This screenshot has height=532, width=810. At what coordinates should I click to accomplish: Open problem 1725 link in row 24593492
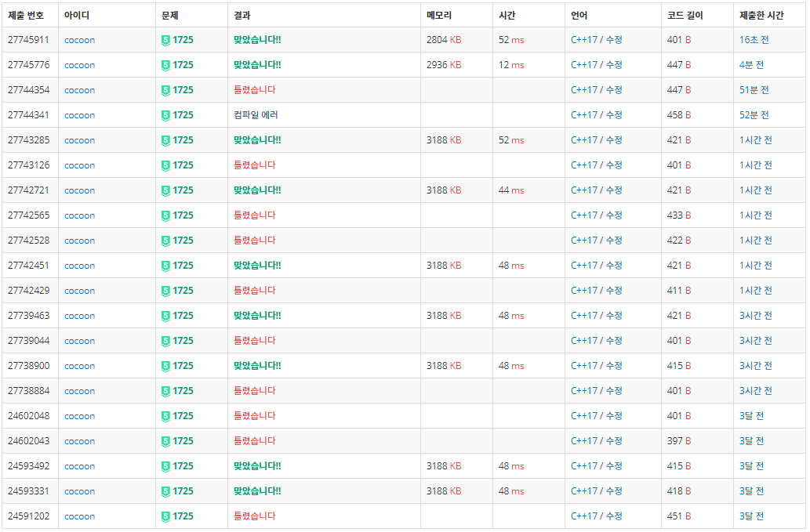[183, 466]
